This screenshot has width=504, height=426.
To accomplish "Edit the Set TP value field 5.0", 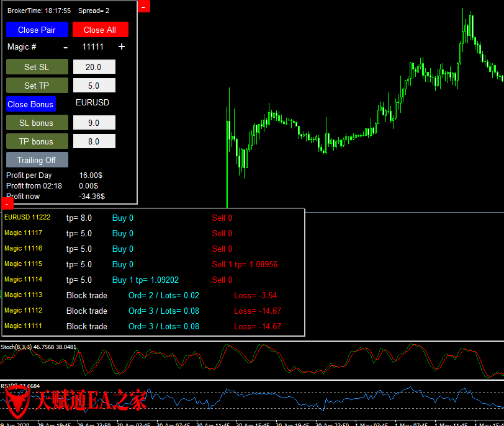I will pos(94,86).
